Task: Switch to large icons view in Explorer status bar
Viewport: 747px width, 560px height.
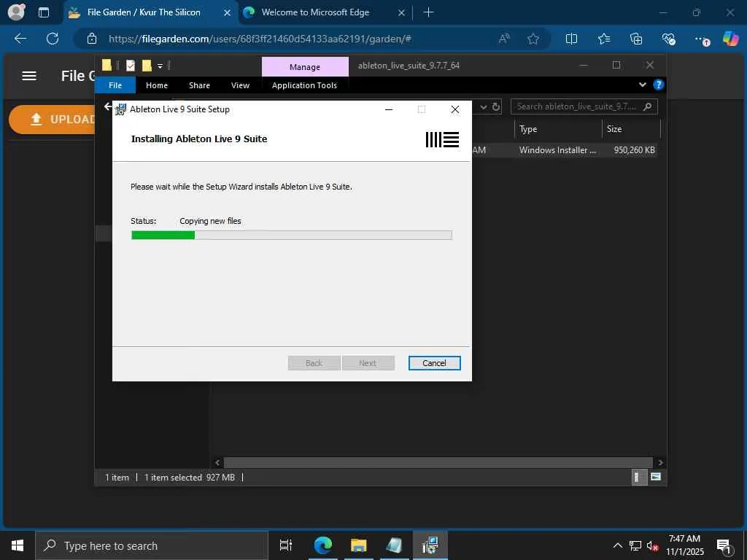Action: pos(656,477)
